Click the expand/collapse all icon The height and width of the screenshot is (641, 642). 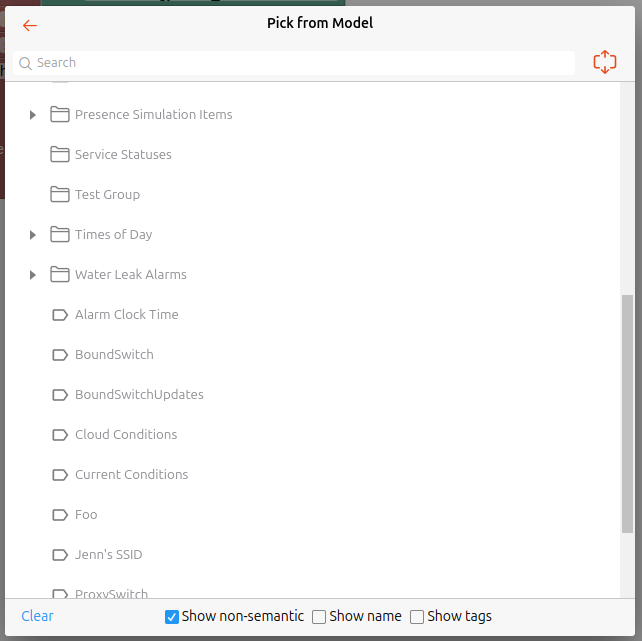tap(604, 62)
